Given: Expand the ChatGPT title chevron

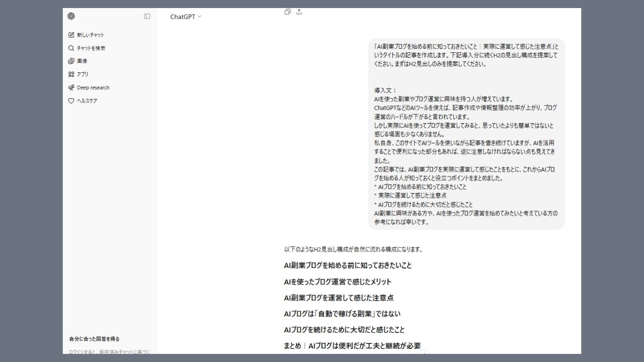Looking at the screenshot, I should click(x=199, y=17).
